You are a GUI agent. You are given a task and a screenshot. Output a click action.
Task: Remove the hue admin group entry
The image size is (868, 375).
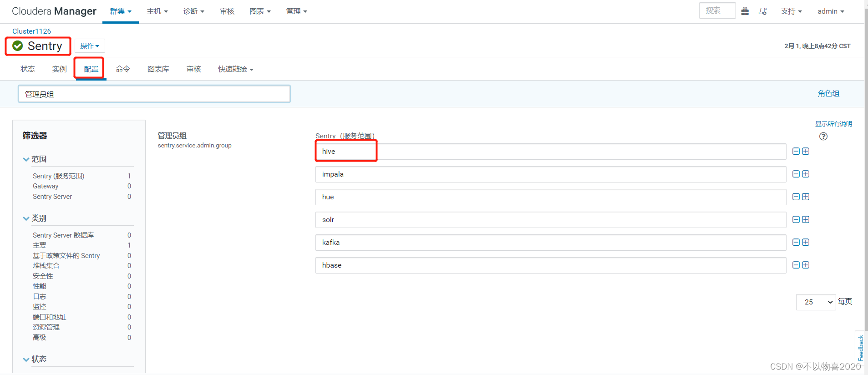pyautogui.click(x=796, y=197)
